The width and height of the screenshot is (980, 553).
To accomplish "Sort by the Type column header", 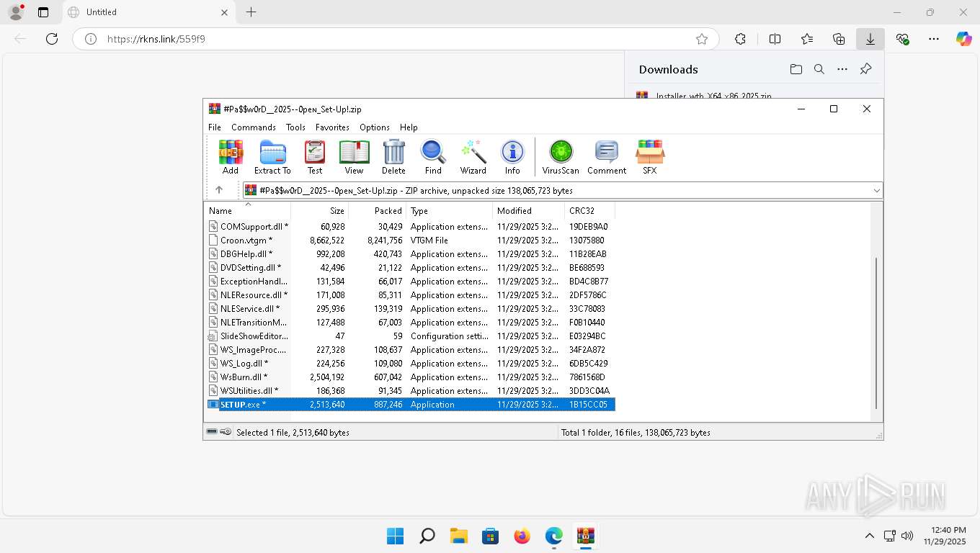I will click(x=450, y=211).
